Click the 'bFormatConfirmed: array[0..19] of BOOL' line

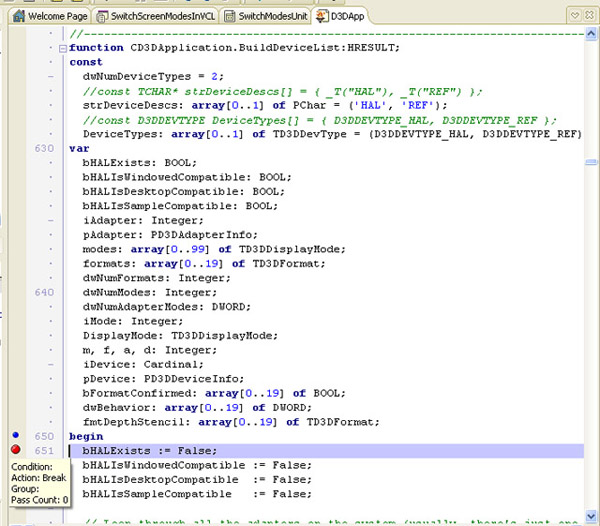(214, 393)
